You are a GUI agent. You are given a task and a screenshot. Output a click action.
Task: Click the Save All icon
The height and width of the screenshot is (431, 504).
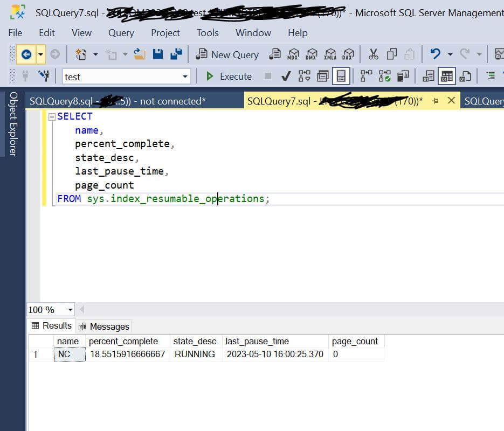pyautogui.click(x=176, y=54)
